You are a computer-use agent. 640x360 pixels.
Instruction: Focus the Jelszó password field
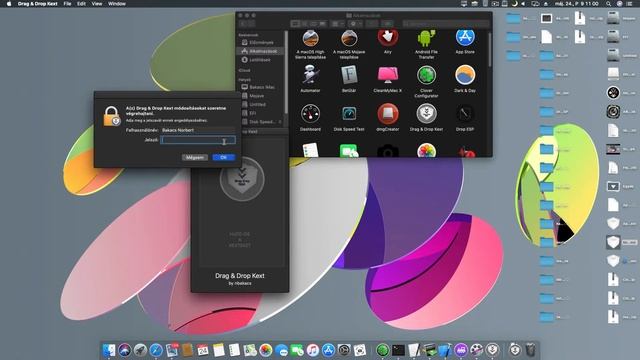click(x=198, y=140)
